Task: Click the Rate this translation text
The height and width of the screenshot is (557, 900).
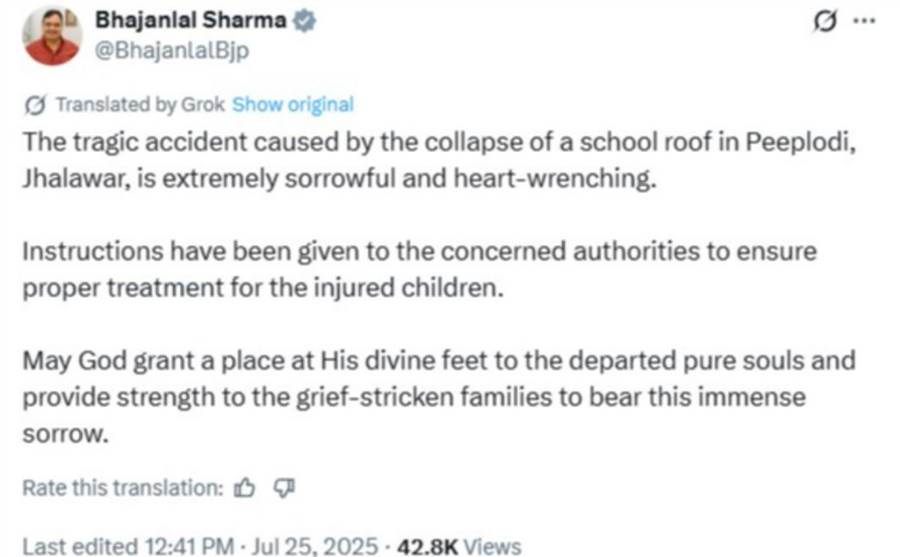Action: click(122, 488)
